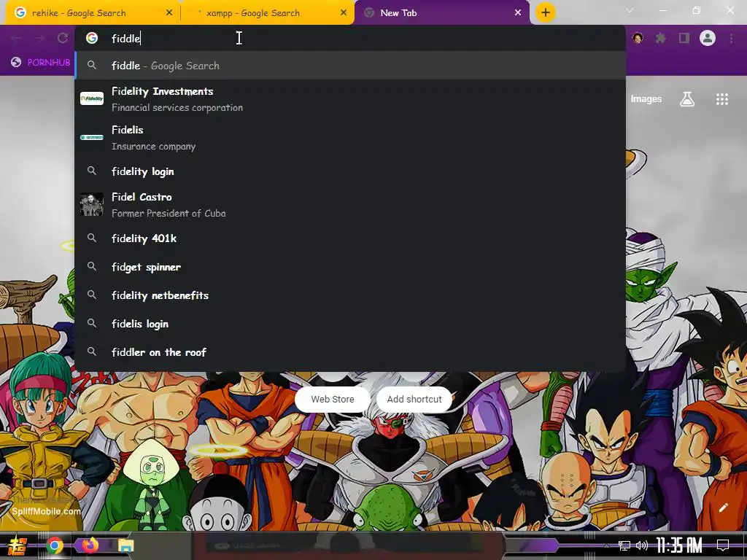Select the fidelis login suggestion
This screenshot has width=747, height=560.
[350, 324]
